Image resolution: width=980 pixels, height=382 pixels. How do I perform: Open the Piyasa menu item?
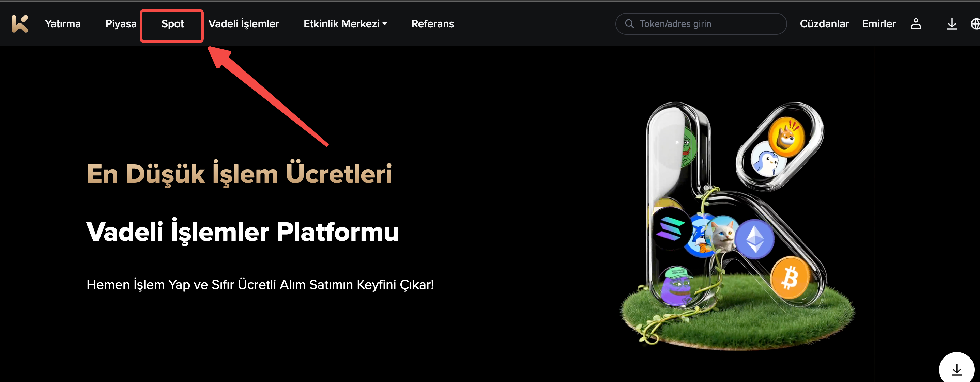click(x=121, y=24)
